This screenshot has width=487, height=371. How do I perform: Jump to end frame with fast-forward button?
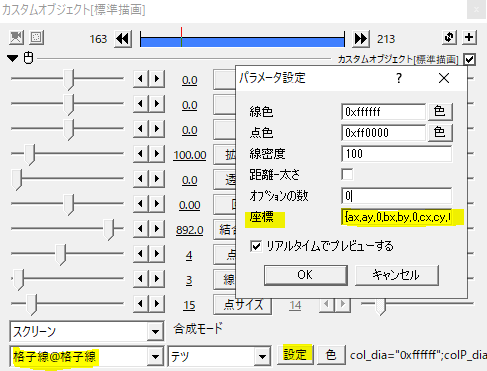click(361, 39)
